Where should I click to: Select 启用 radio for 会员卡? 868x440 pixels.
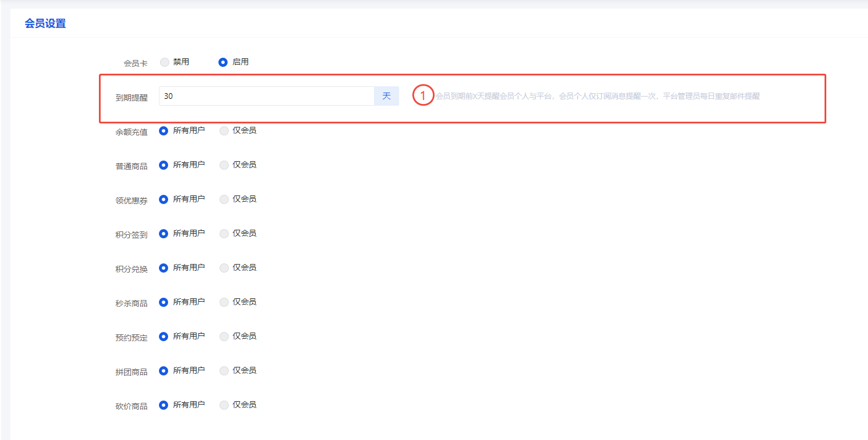(x=223, y=62)
